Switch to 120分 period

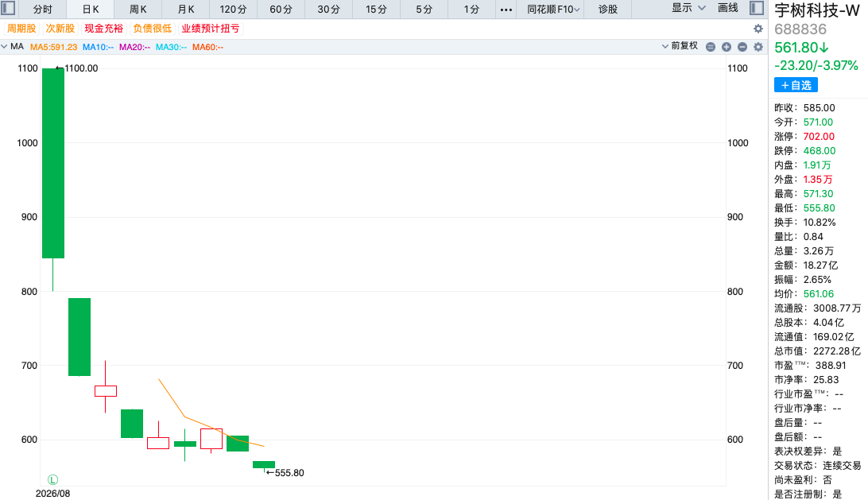(233, 10)
